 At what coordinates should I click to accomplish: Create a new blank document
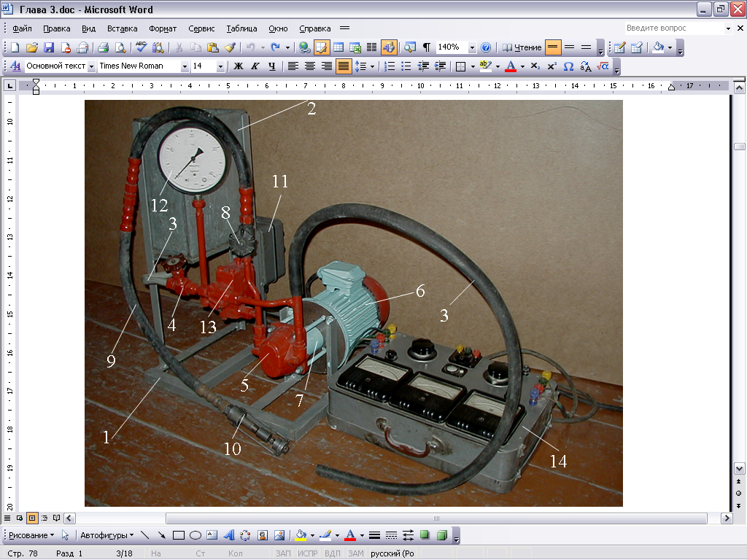pyautogui.click(x=15, y=47)
